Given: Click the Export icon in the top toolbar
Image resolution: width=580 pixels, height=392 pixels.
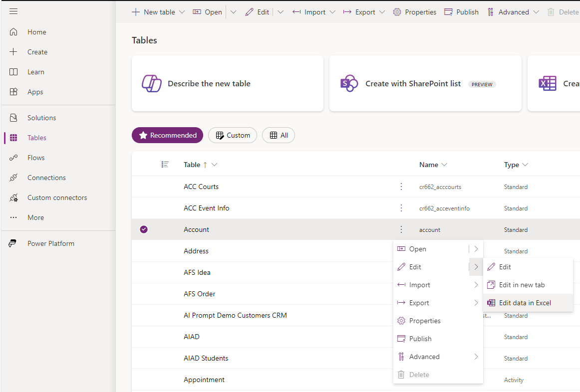Looking at the screenshot, I should point(347,11).
